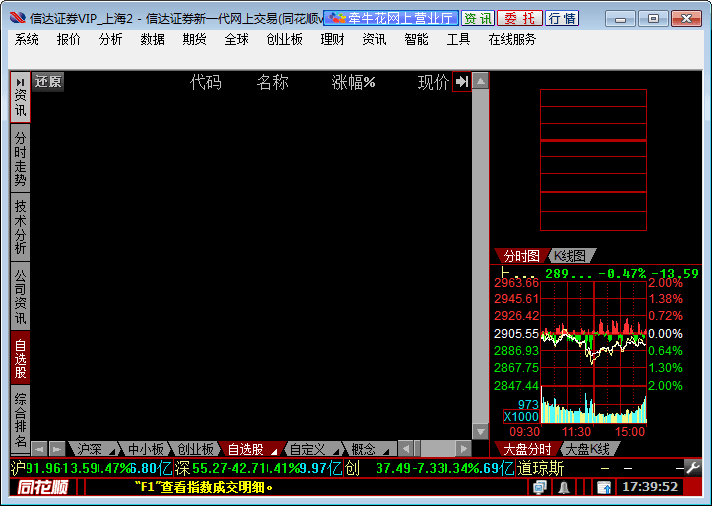Screen dimensions: 712x506
Task: Select the 综合排名 sidebar tab
Action: pos(20,420)
